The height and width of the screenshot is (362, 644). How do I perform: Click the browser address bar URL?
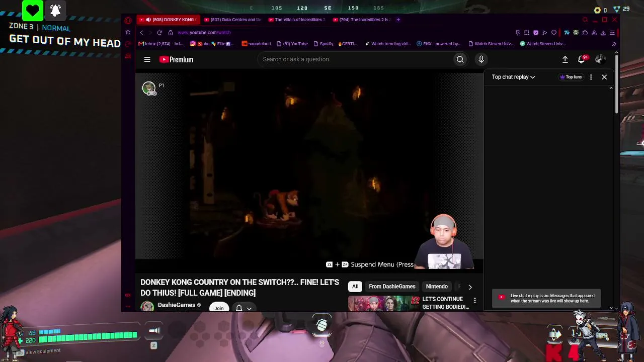pyautogui.click(x=204, y=33)
